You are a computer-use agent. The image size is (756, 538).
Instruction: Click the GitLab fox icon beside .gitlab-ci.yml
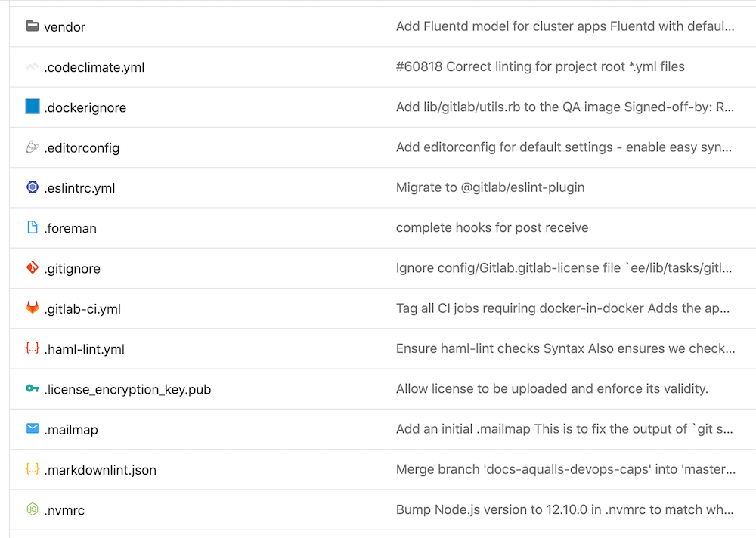[x=32, y=308]
